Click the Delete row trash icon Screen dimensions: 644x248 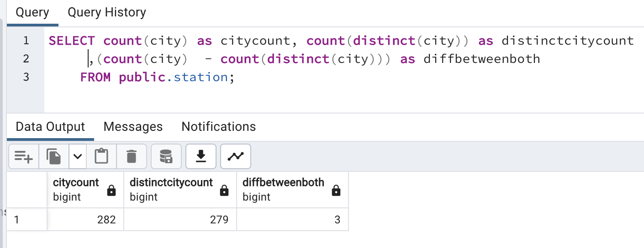pos(132,157)
